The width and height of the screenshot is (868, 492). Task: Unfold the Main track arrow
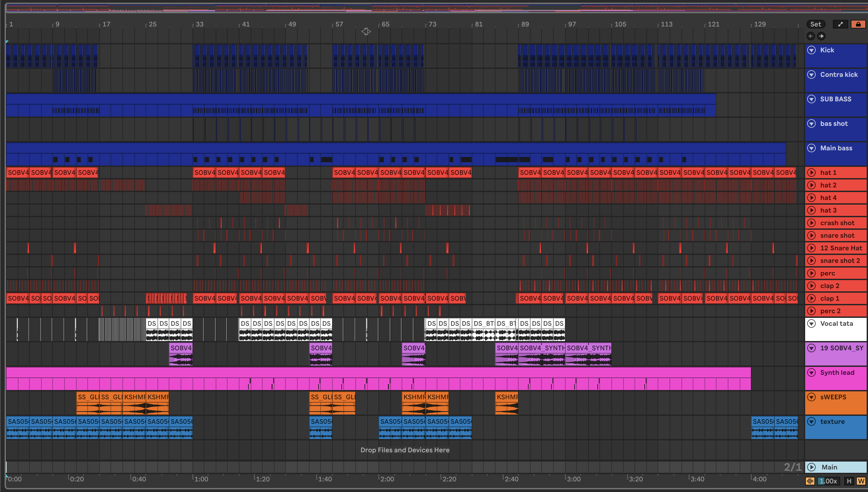click(x=812, y=467)
